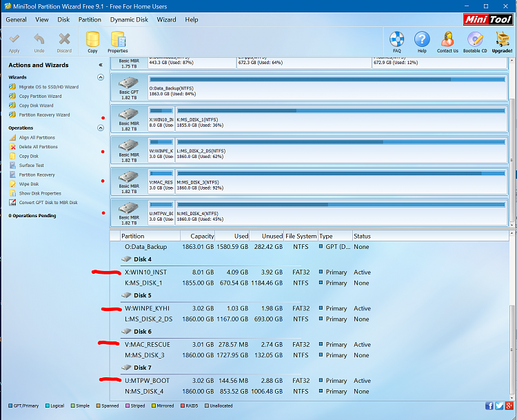Open Show Disk Properties
Screen dimensions: 517x420
tap(40, 193)
